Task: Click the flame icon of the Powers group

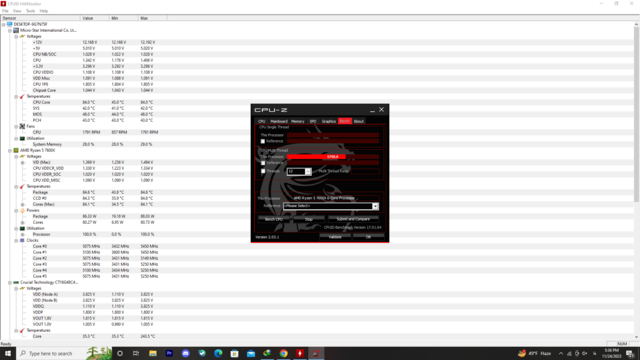Action: (22, 210)
